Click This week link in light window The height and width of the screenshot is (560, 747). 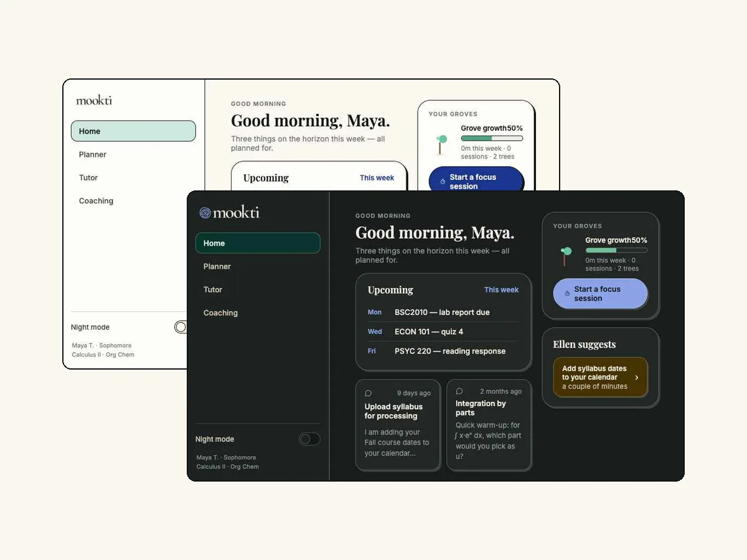(x=377, y=178)
